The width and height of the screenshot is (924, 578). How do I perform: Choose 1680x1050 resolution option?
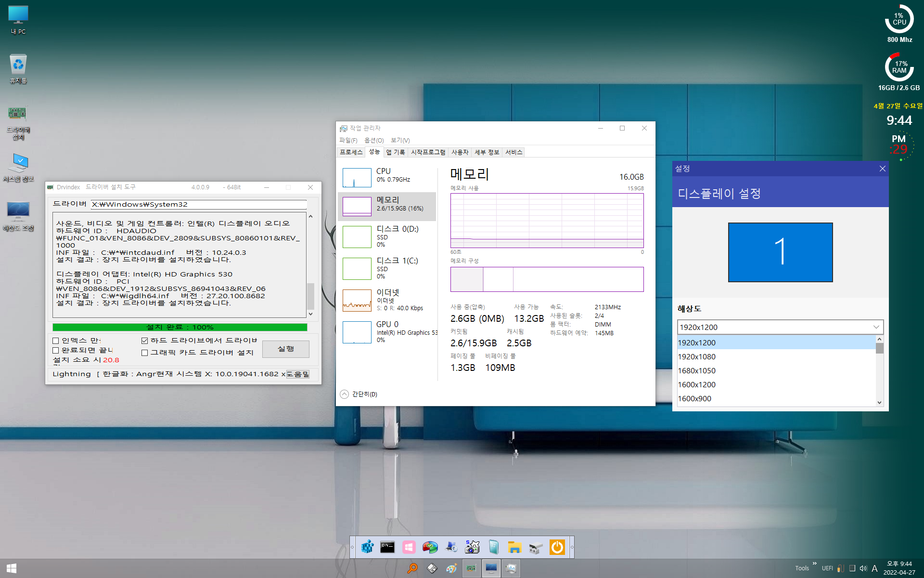776,370
